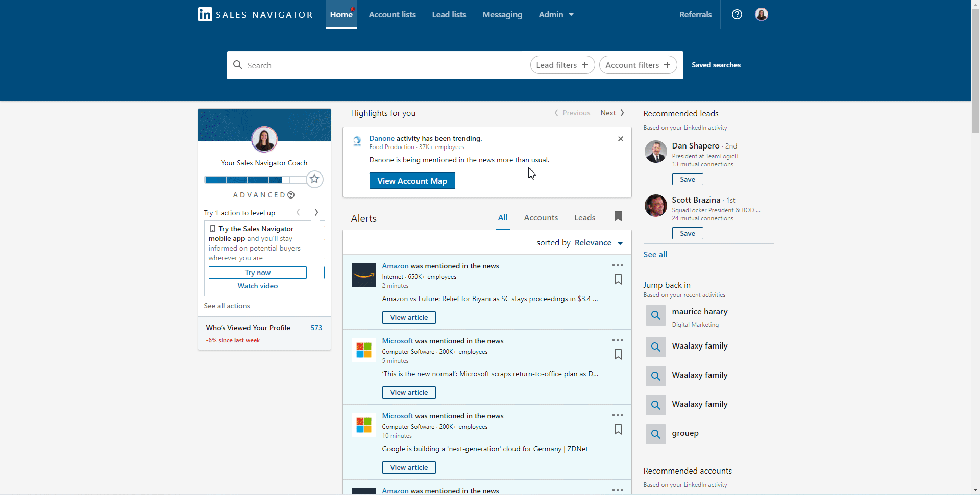Open the Relevance sorting dropdown

click(598, 243)
